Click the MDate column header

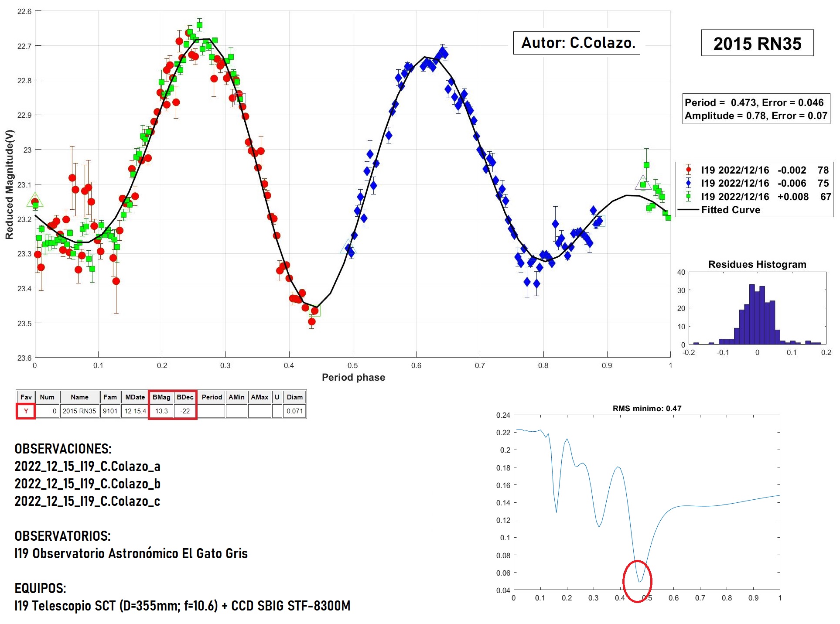pyautogui.click(x=135, y=397)
